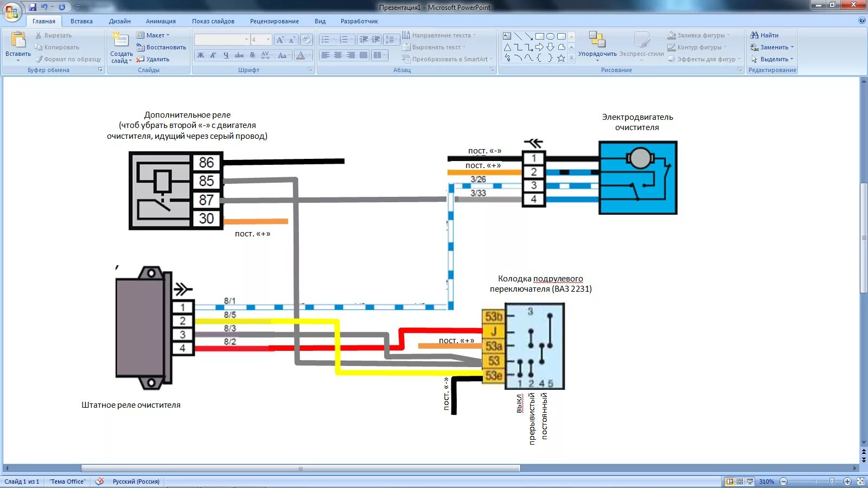Click the zoom slider handle

click(832, 481)
